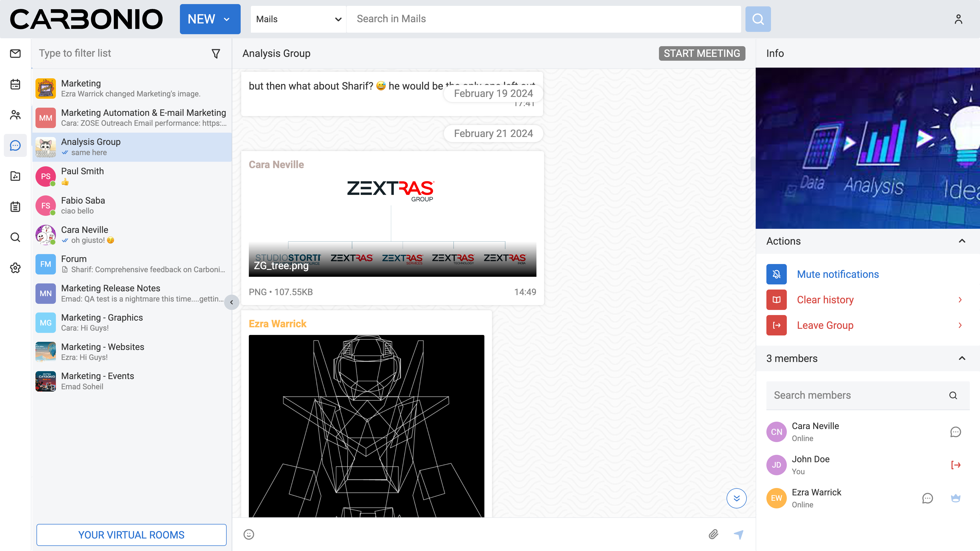Open the emoji picker in message bar

click(249, 534)
